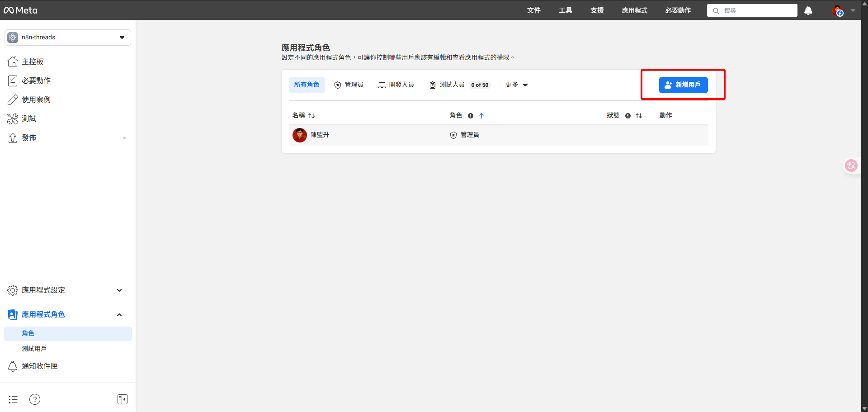Open the 更多 roles dropdown
This screenshot has width=868, height=412.
click(516, 85)
